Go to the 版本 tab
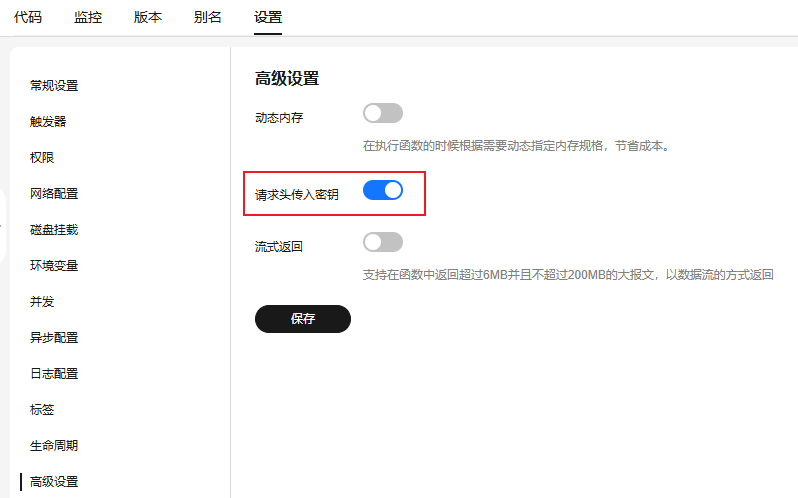 coord(148,17)
